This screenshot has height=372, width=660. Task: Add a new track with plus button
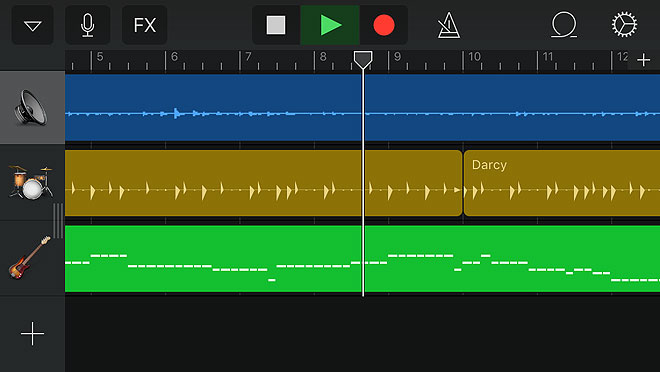pos(32,334)
